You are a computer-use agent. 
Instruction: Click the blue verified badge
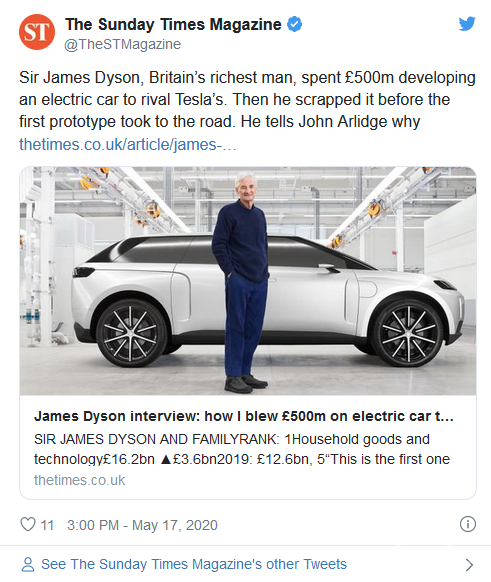tap(295, 24)
